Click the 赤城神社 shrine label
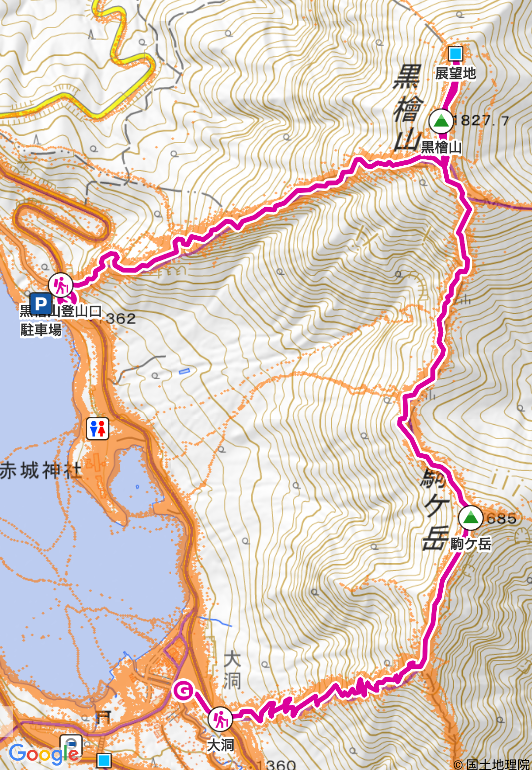 41,471
